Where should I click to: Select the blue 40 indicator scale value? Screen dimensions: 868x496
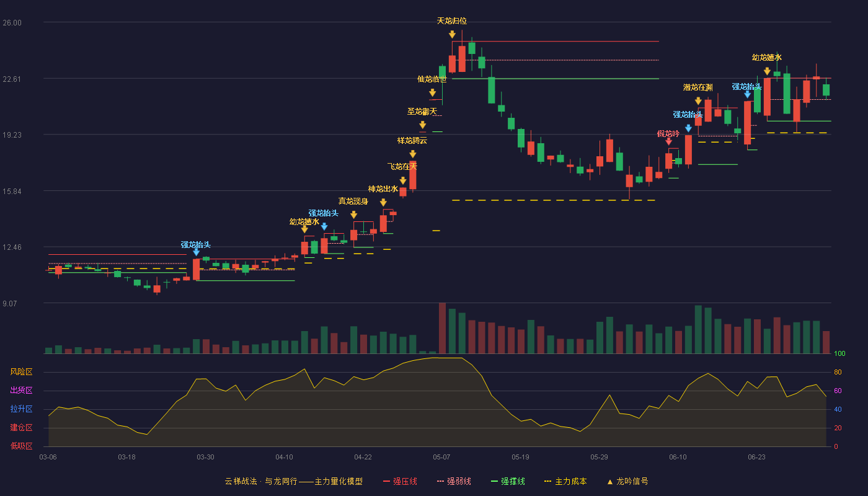[x=838, y=410]
